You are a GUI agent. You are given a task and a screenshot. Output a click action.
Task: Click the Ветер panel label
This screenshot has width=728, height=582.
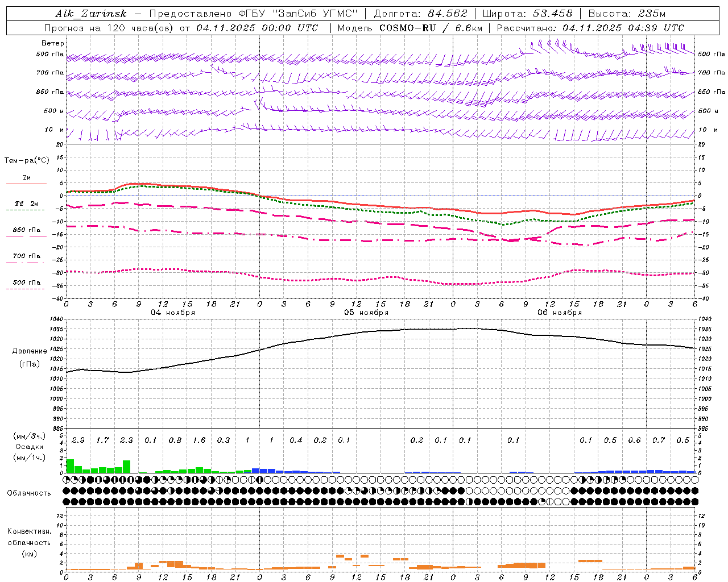(x=52, y=43)
